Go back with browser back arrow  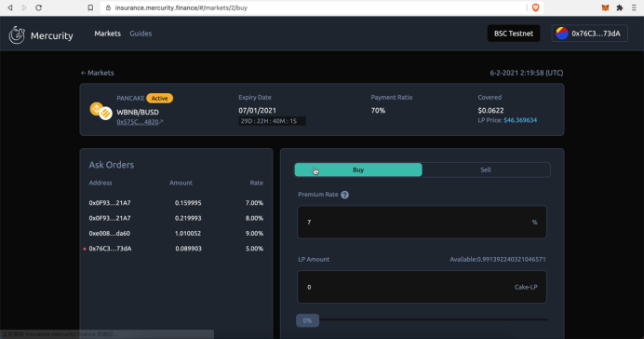(10, 7)
